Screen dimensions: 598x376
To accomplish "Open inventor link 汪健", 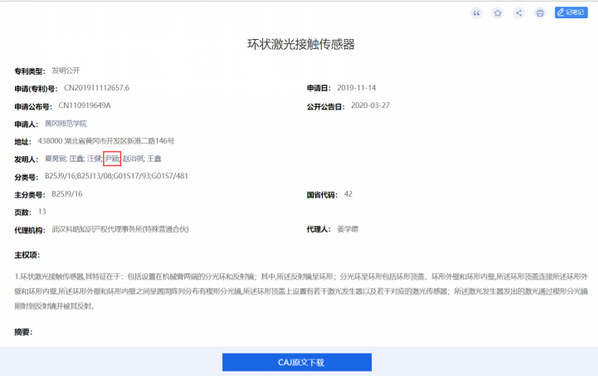I will (x=94, y=158).
